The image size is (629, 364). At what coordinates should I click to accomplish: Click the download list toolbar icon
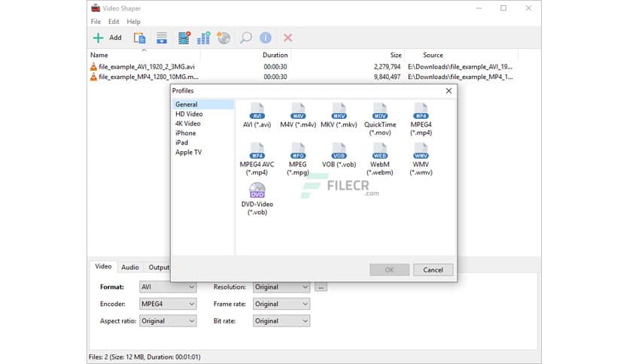pos(162,38)
